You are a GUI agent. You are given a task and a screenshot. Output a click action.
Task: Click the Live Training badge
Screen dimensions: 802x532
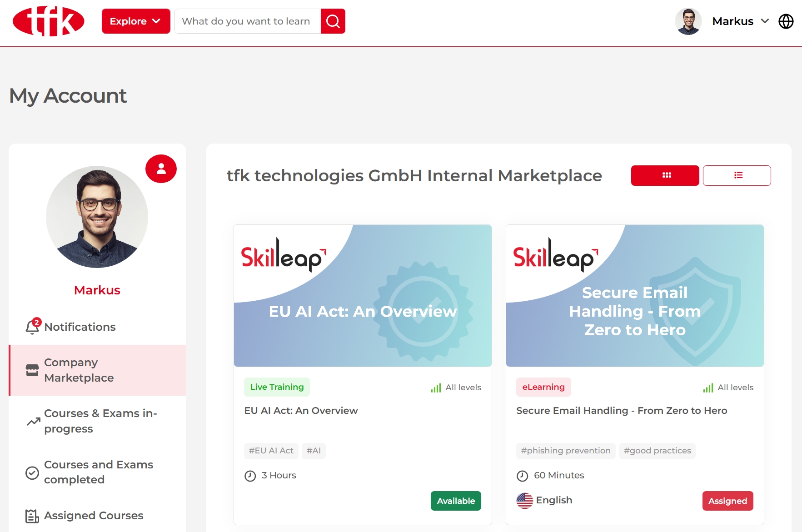click(x=277, y=387)
